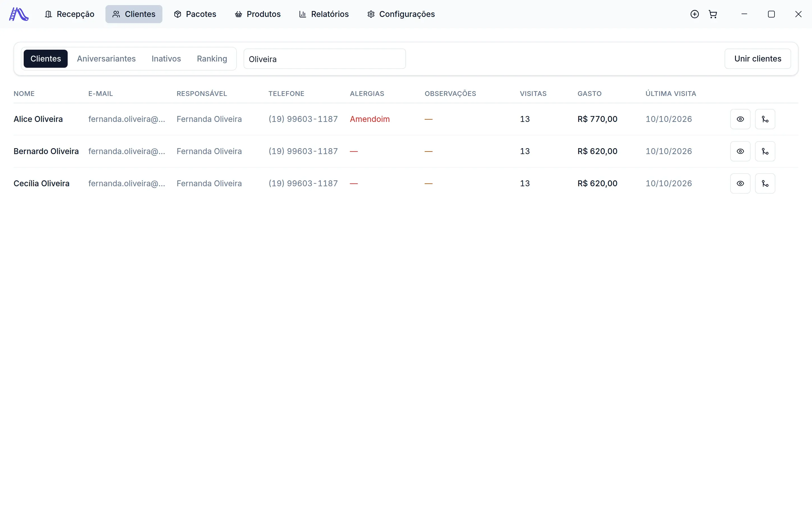Select the name Cecília Oliveira

pos(42,183)
